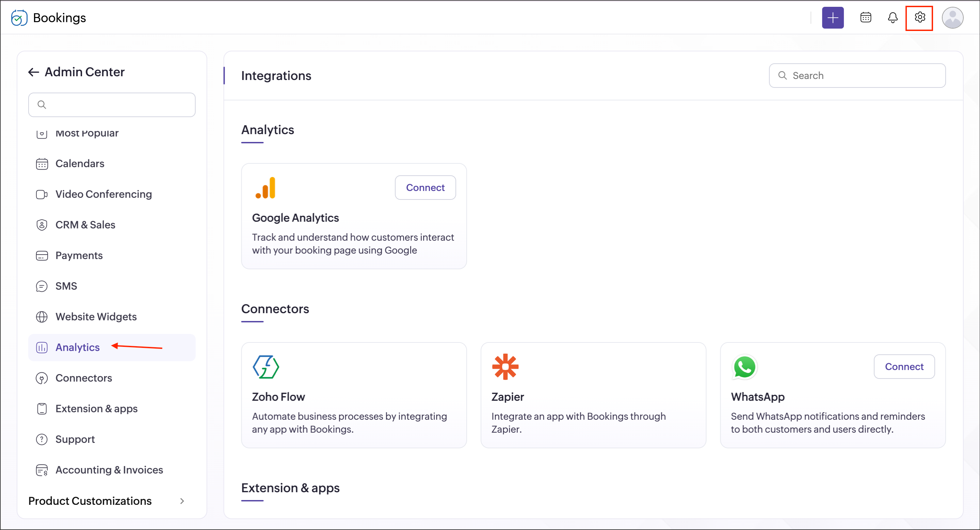Screen dimensions: 980x530
Task: Open the calendar icon in header
Action: (866, 17)
